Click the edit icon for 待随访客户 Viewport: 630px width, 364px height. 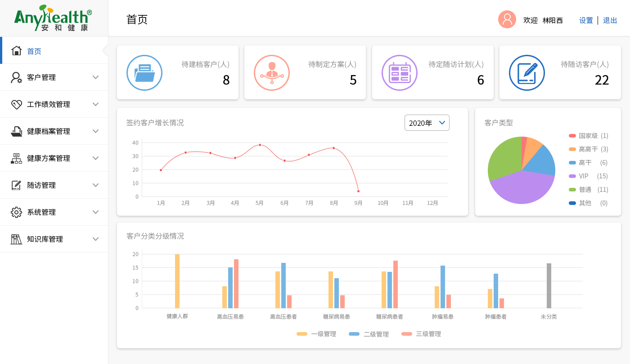pyautogui.click(x=526, y=73)
